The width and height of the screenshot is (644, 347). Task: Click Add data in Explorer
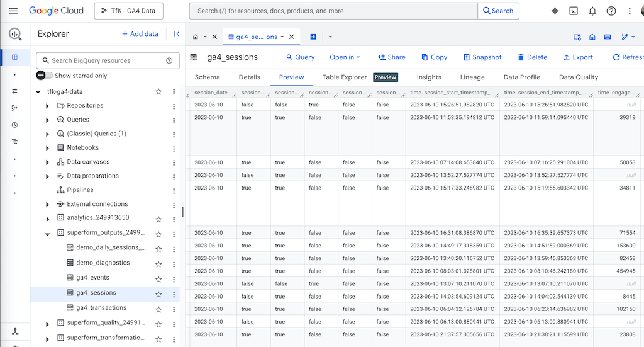(140, 34)
